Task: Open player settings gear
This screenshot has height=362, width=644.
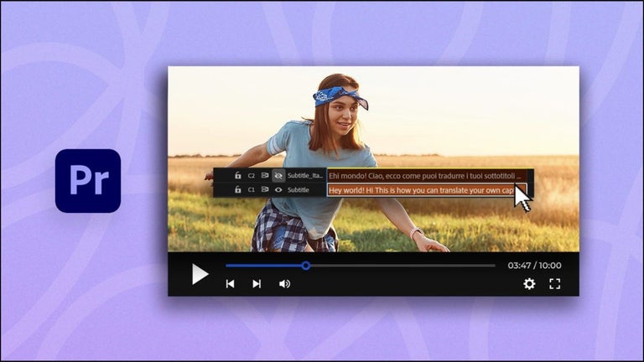Action: (529, 284)
